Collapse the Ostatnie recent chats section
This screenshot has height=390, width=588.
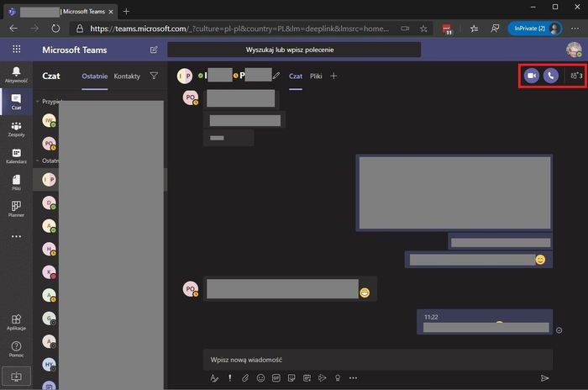pos(38,161)
